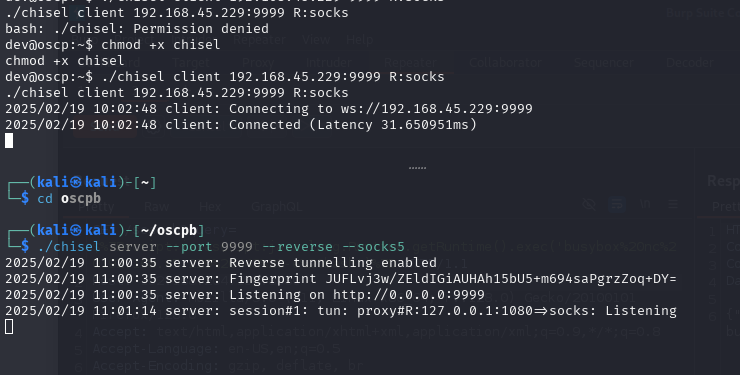Click the dev@oscp prompt line running ./chisel client
Image resolution: width=740 pixels, height=375 pixels.
[x=225, y=77]
